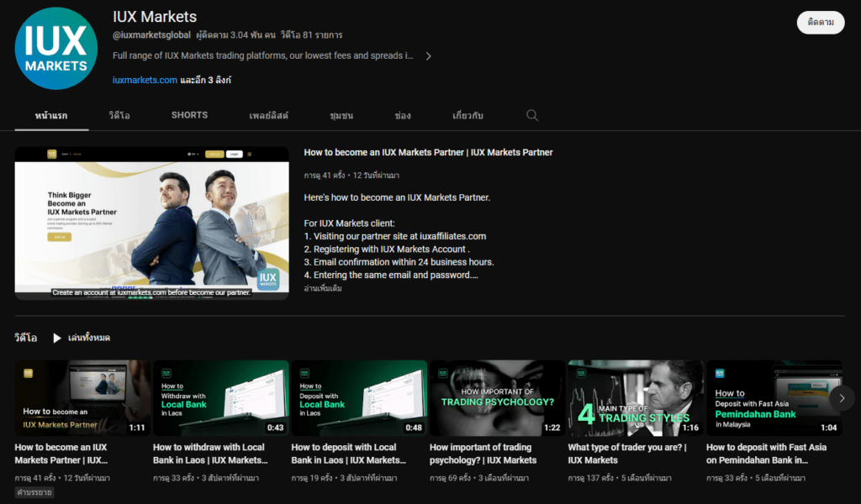Viewport: 861px width, 504px height.
Task: Click title How to deposit with Local Bank in Laos
Action: click(349, 454)
